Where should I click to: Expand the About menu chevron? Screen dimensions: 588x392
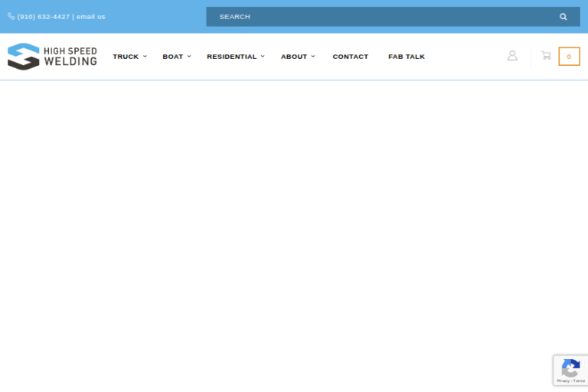313,56
